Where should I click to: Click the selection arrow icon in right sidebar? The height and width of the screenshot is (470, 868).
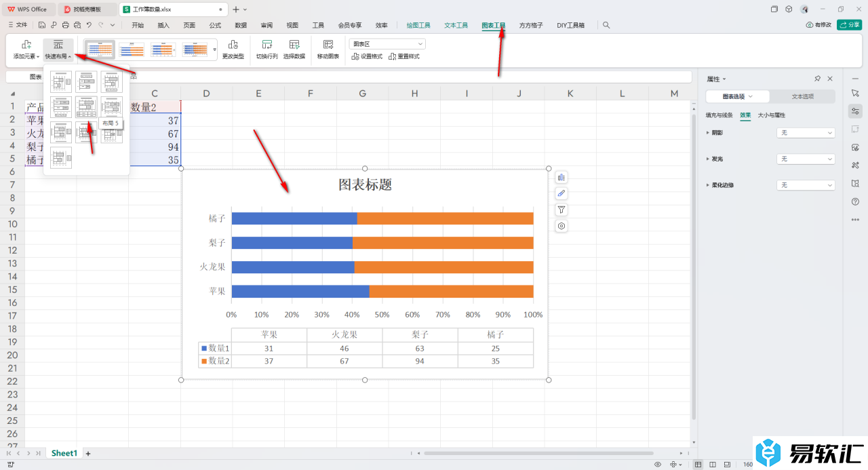point(855,92)
